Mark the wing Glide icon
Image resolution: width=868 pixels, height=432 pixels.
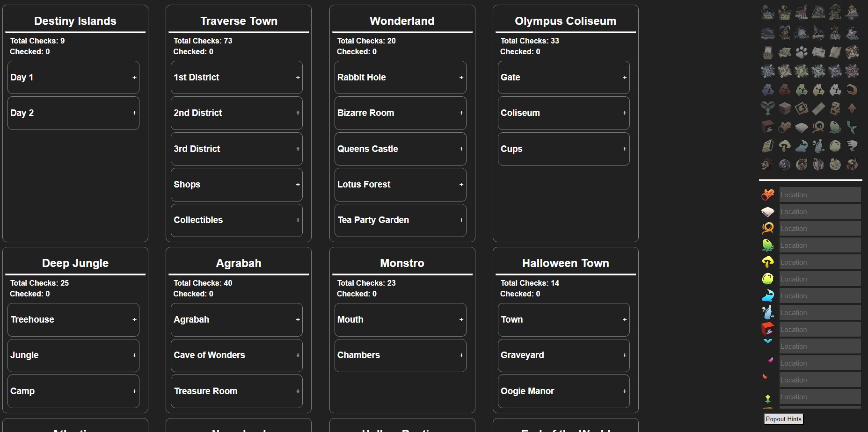(852, 146)
